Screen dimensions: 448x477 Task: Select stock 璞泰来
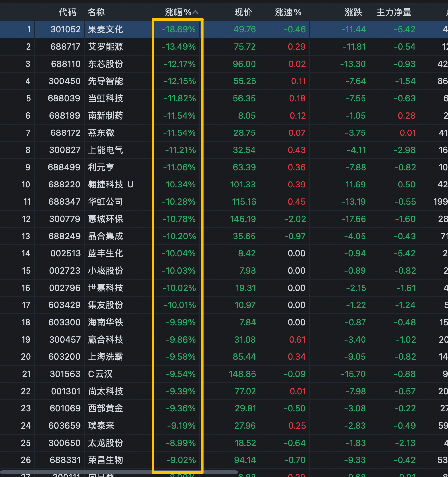(x=101, y=426)
